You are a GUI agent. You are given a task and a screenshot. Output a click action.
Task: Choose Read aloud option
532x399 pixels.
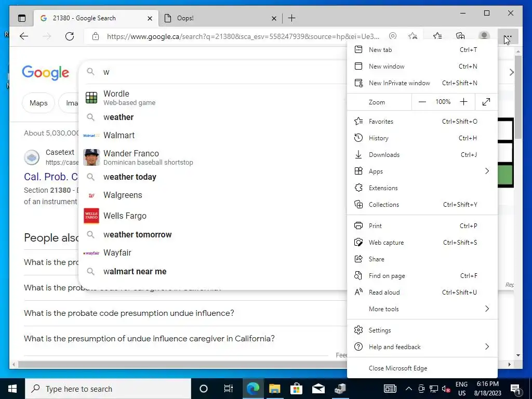tap(422, 292)
